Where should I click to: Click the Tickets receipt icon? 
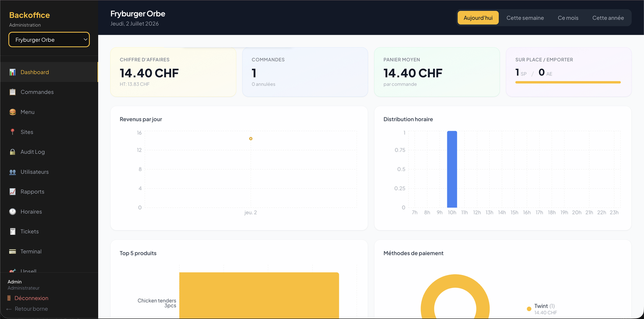13,231
